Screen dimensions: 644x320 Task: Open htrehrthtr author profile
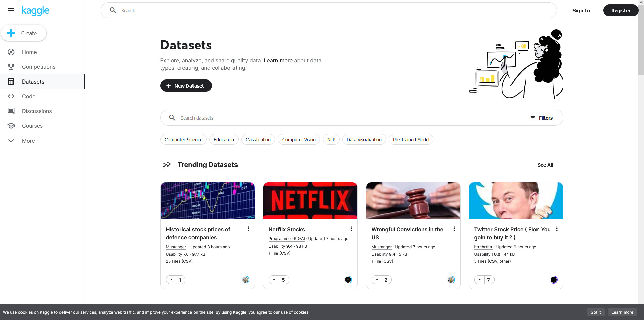click(483, 247)
